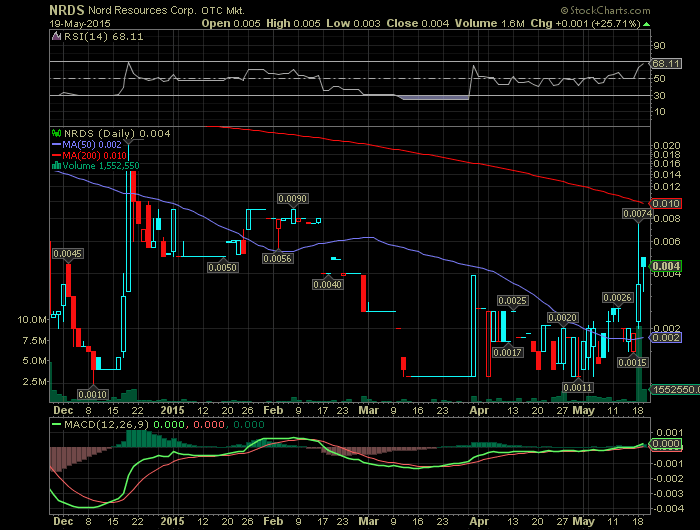Click the -0.004 label on MACD axis
The width and height of the screenshot is (700, 530).
click(667, 509)
